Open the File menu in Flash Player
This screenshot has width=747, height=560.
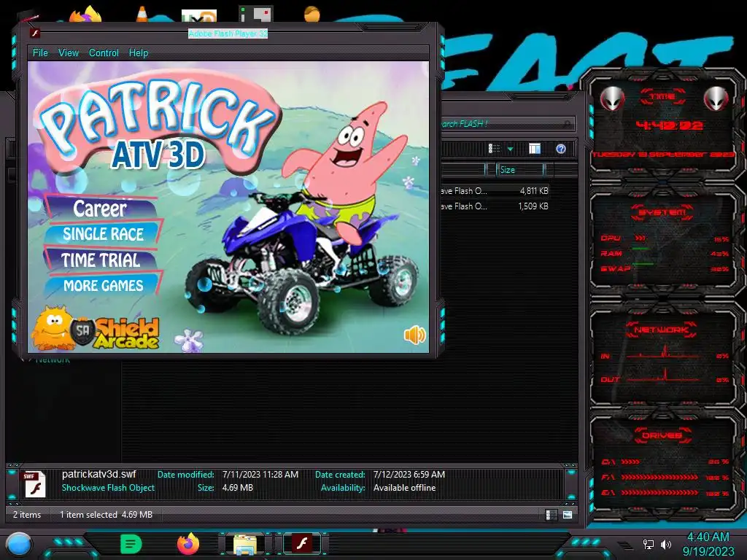(x=40, y=52)
